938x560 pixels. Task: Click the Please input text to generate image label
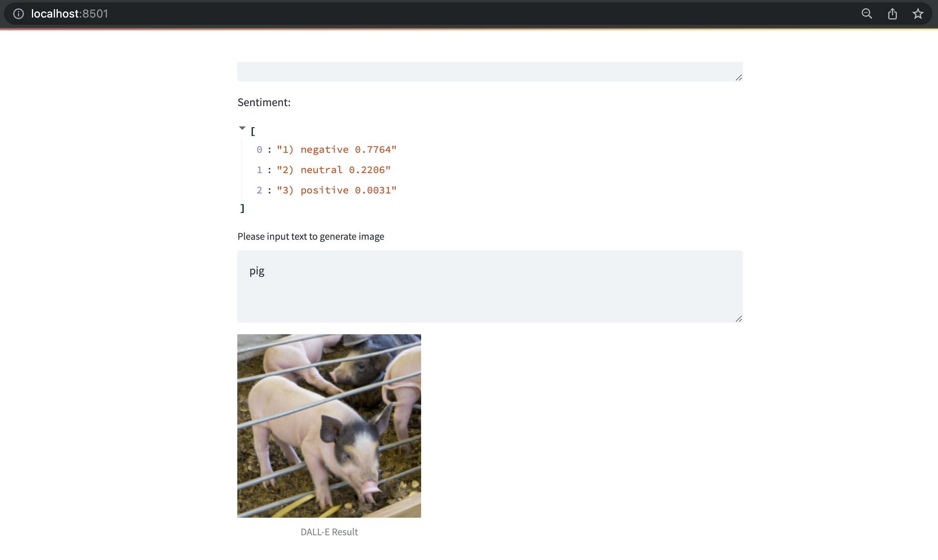tap(311, 236)
